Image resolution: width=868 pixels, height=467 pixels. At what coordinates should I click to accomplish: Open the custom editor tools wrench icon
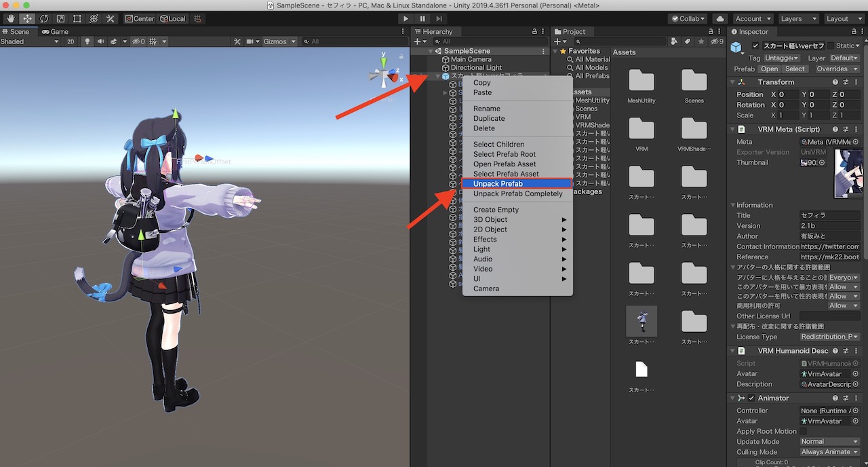tap(111, 18)
